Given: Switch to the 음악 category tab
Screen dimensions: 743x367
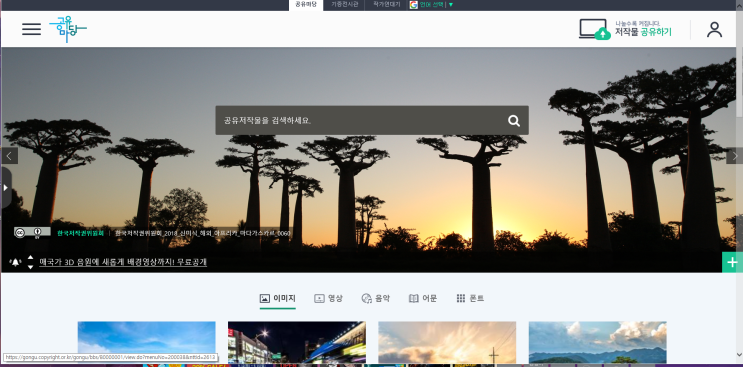Looking at the screenshot, I should tap(376, 298).
